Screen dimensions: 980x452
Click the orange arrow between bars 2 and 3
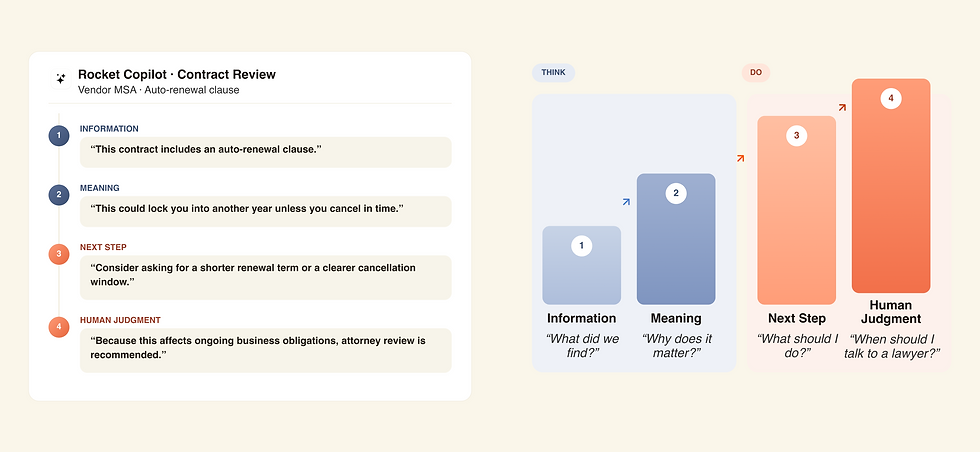click(741, 158)
